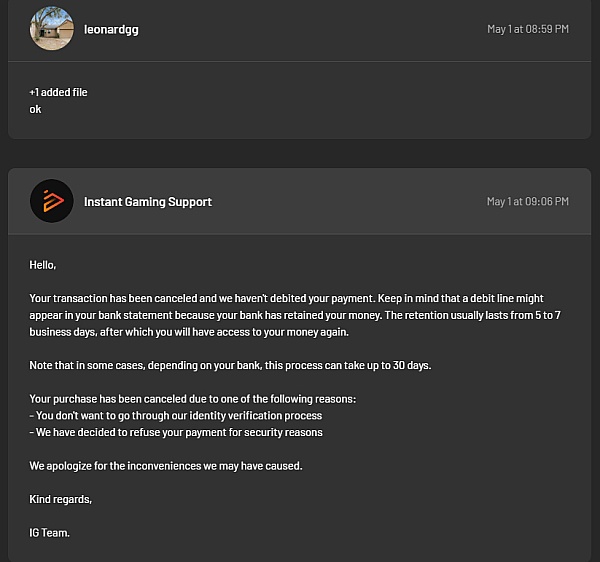Click the Instant Gaming Support logo icon
Screen dimensions: 600x562
(x=52, y=201)
